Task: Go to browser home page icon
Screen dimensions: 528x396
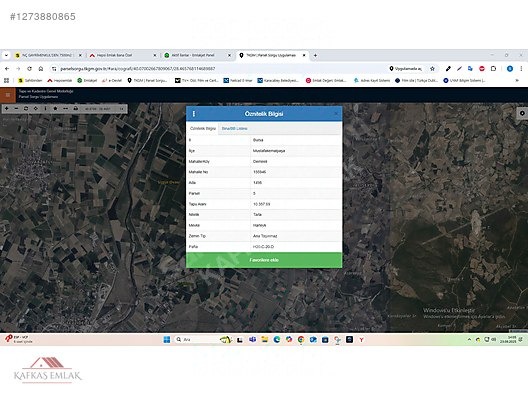Action: pos(41,69)
